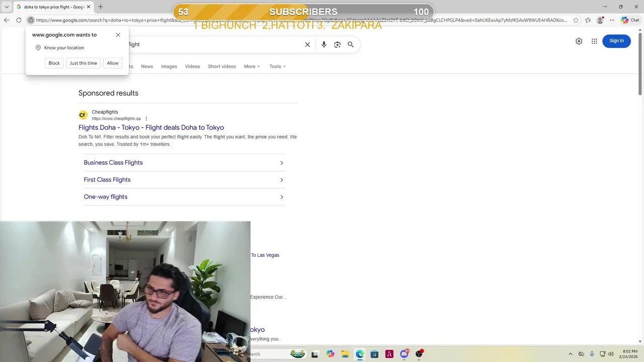Screen dimensions: 644x362
Task: Launch Copilot from the taskbar
Action: [x=330, y=354]
